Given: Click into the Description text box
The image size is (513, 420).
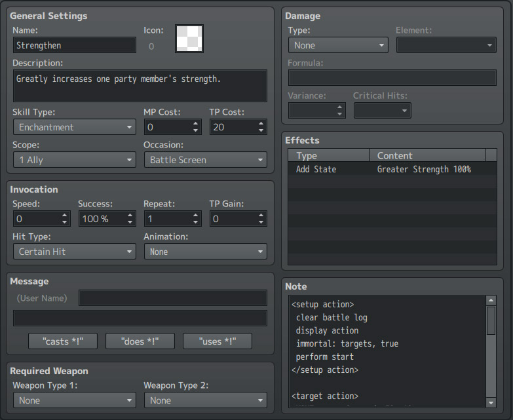Looking at the screenshot, I should pos(140,86).
